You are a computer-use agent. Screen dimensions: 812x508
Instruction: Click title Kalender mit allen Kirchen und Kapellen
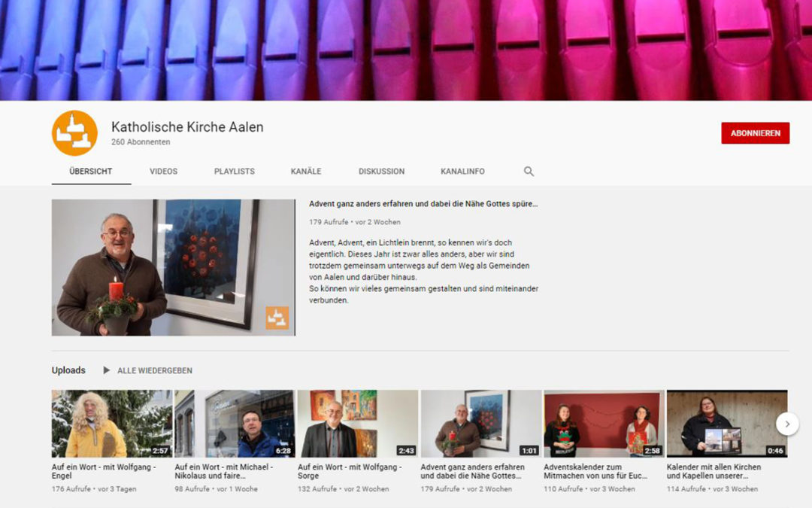(714, 471)
